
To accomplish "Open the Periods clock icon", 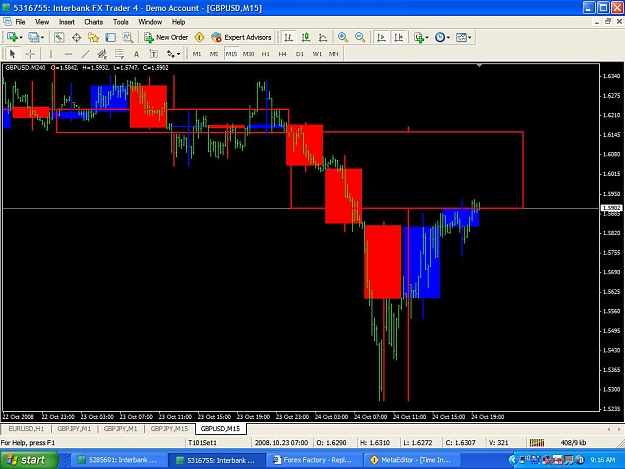I will [440, 37].
